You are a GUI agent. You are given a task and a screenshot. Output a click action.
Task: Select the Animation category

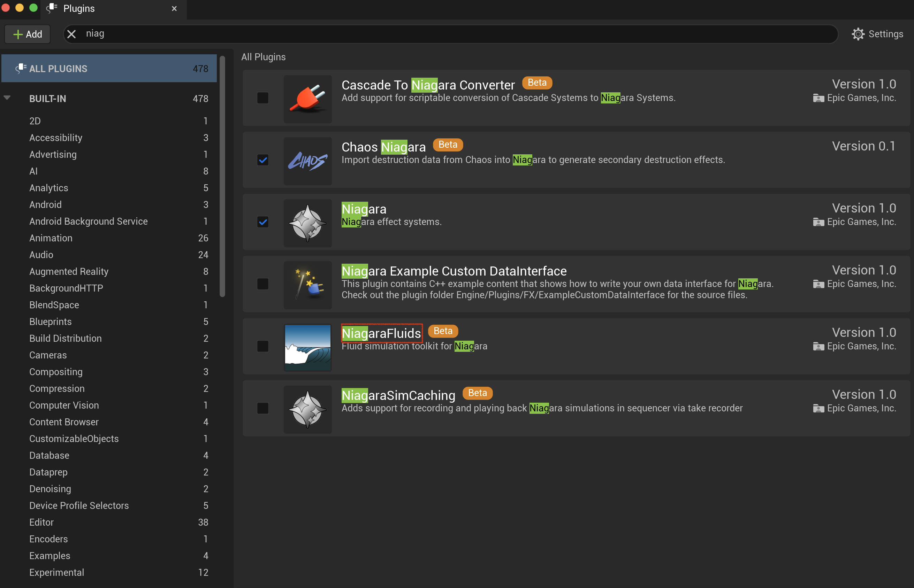point(109,238)
